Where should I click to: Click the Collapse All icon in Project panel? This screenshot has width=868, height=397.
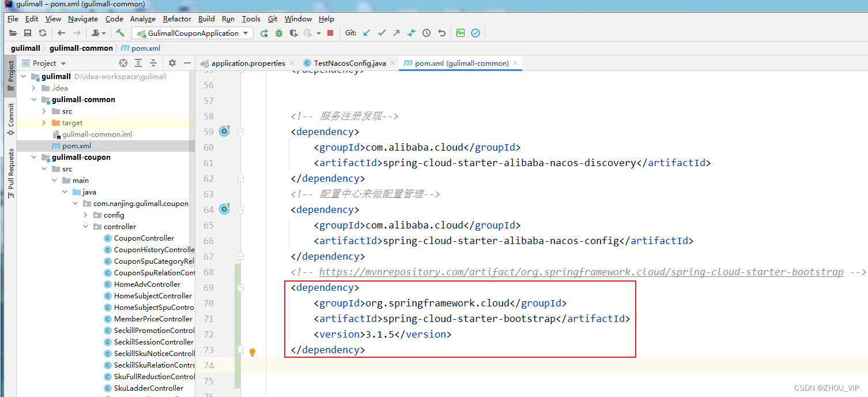pos(153,63)
